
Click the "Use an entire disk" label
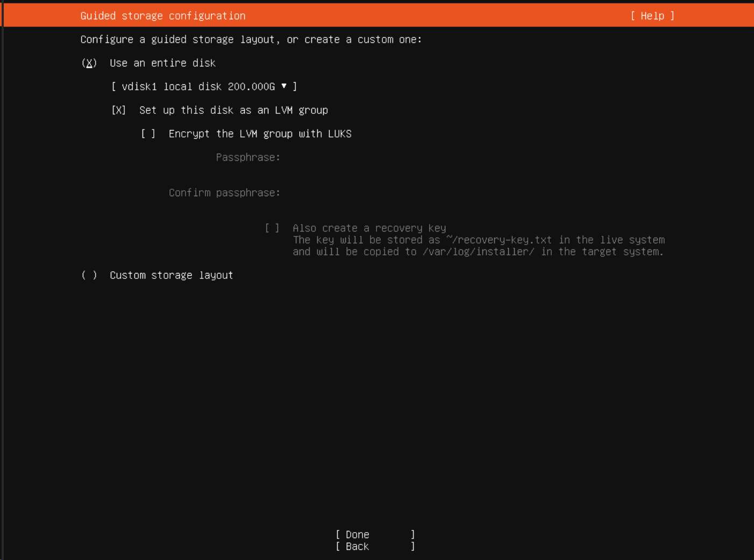coord(162,63)
